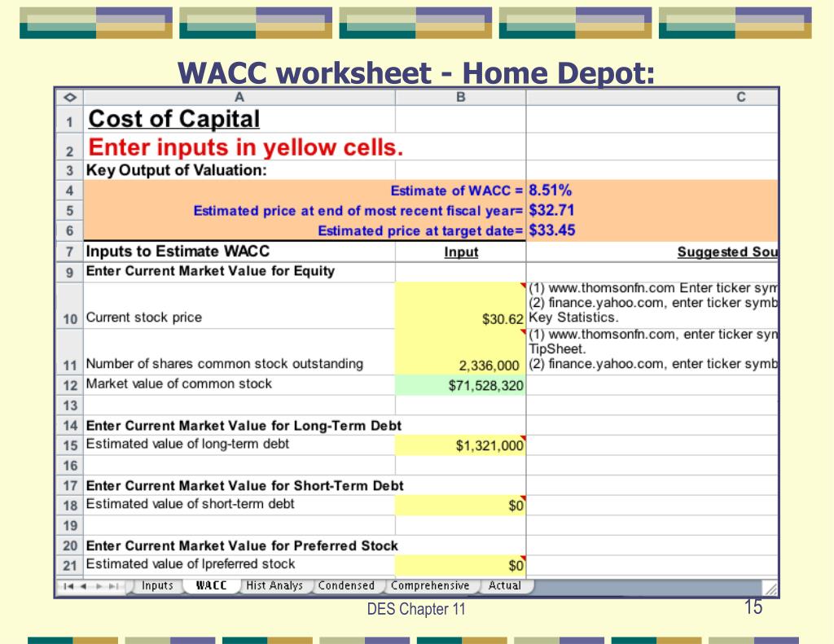Click 'Estimated price at target date=' label
This screenshot has width=834, height=644.
click(x=421, y=230)
